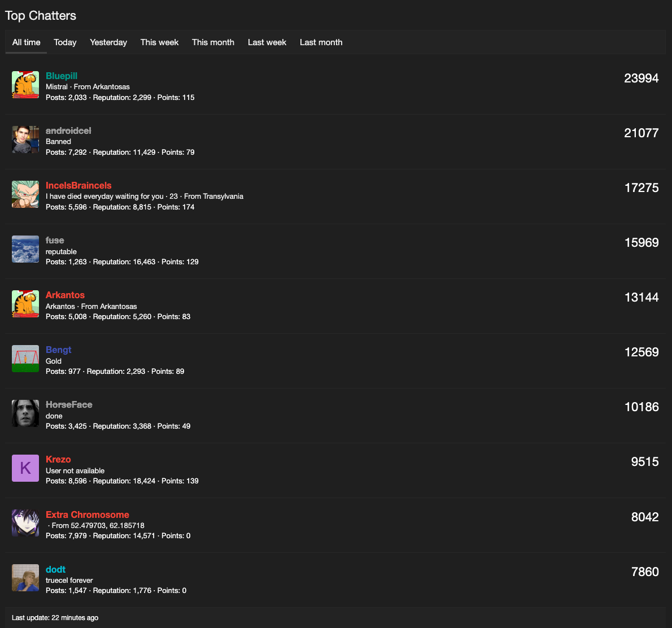672x628 pixels.
Task: Click HorseFace's count 10186
Action: (642, 407)
